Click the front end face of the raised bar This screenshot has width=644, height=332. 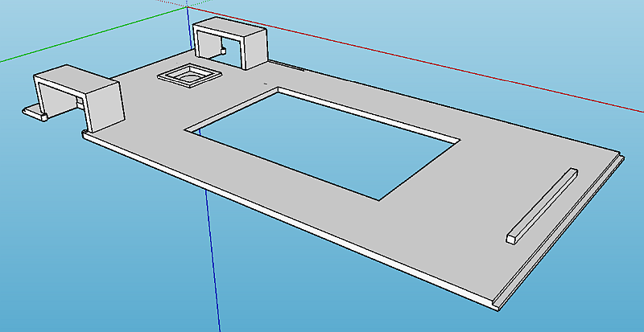click(x=513, y=239)
